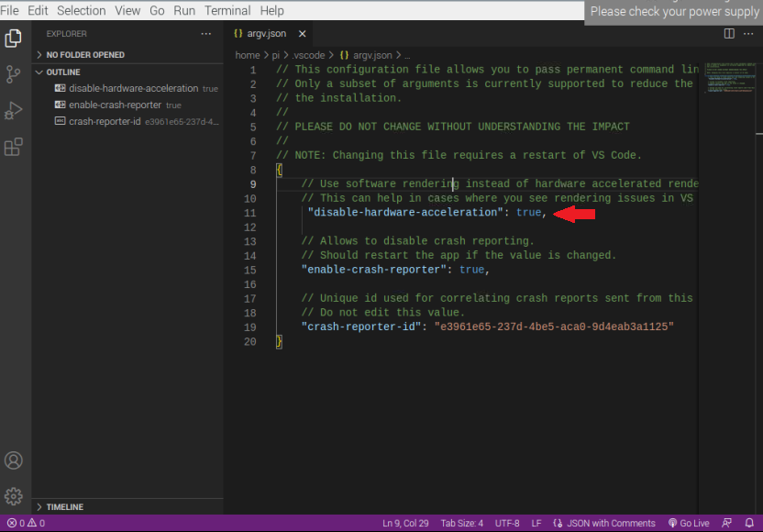Close the argv.json editor tab
The image size is (763, 532).
(301, 34)
